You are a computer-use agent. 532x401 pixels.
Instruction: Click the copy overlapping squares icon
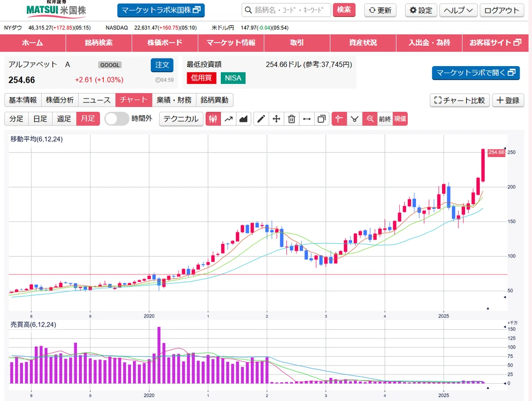pyautogui.click(x=321, y=119)
